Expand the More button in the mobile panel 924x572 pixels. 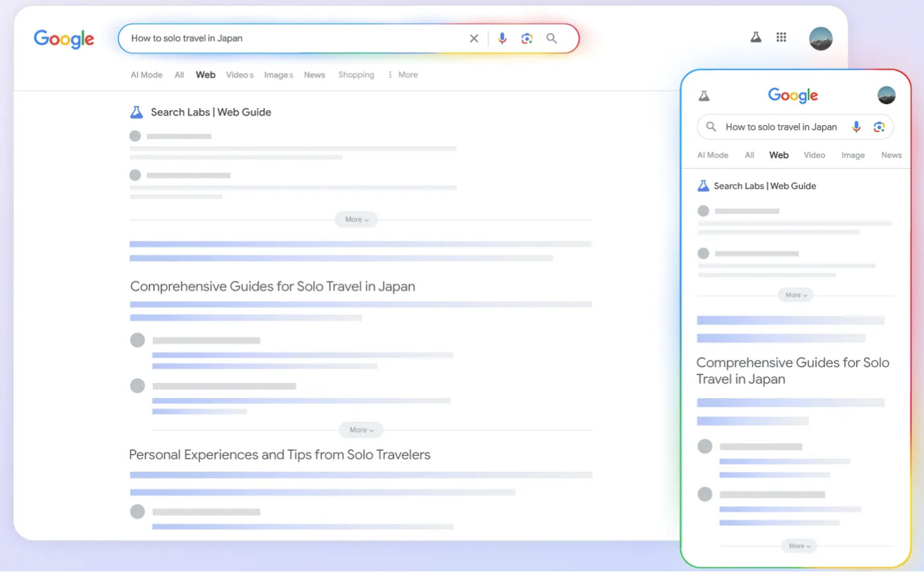click(x=795, y=295)
